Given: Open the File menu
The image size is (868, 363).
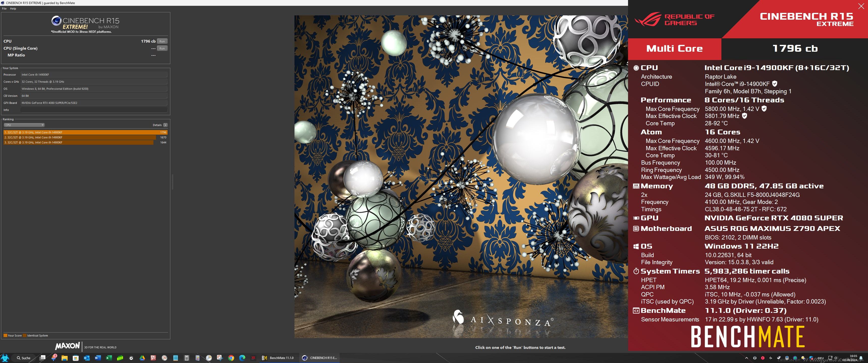Looking at the screenshot, I should [x=4, y=9].
